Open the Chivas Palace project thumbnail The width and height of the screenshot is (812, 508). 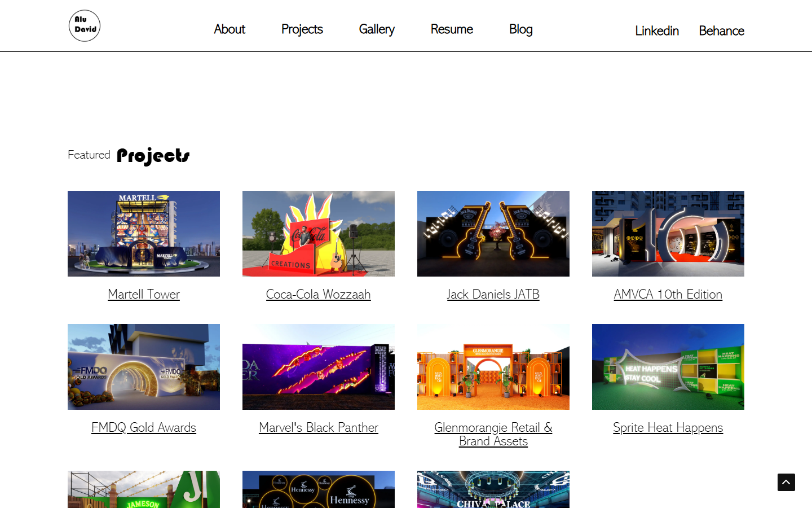pyautogui.click(x=493, y=489)
